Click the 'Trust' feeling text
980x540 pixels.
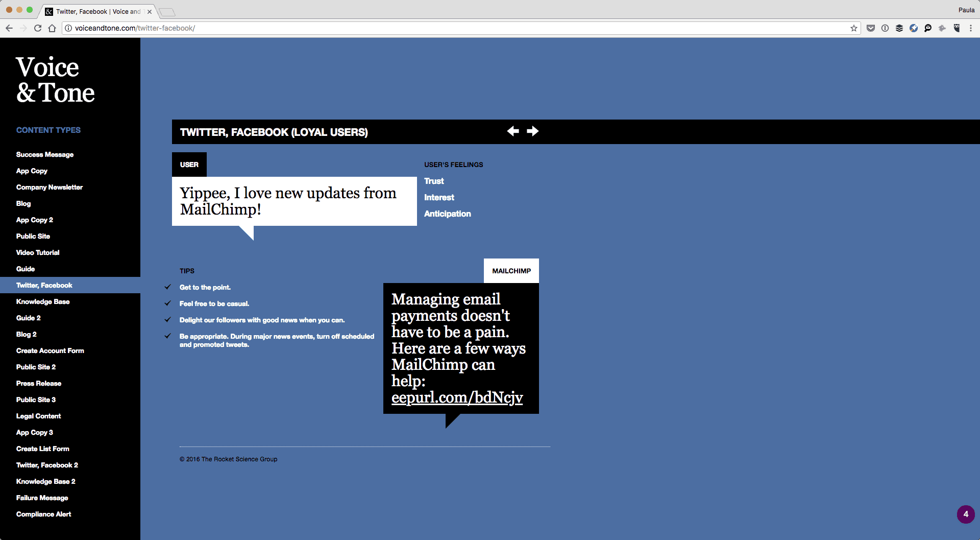434,181
